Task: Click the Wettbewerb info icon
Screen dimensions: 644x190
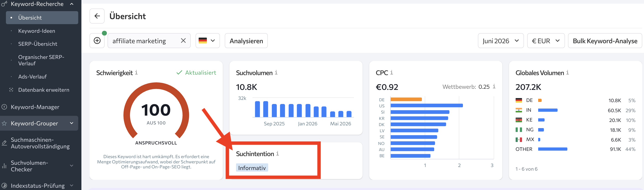Action: (x=494, y=86)
